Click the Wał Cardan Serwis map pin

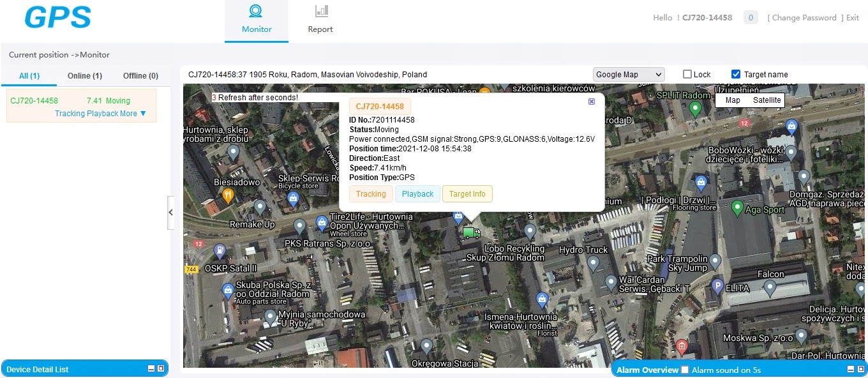click(611, 283)
